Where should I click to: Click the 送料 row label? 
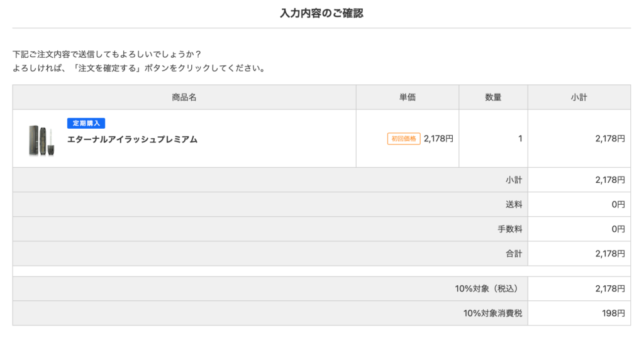[x=514, y=204]
